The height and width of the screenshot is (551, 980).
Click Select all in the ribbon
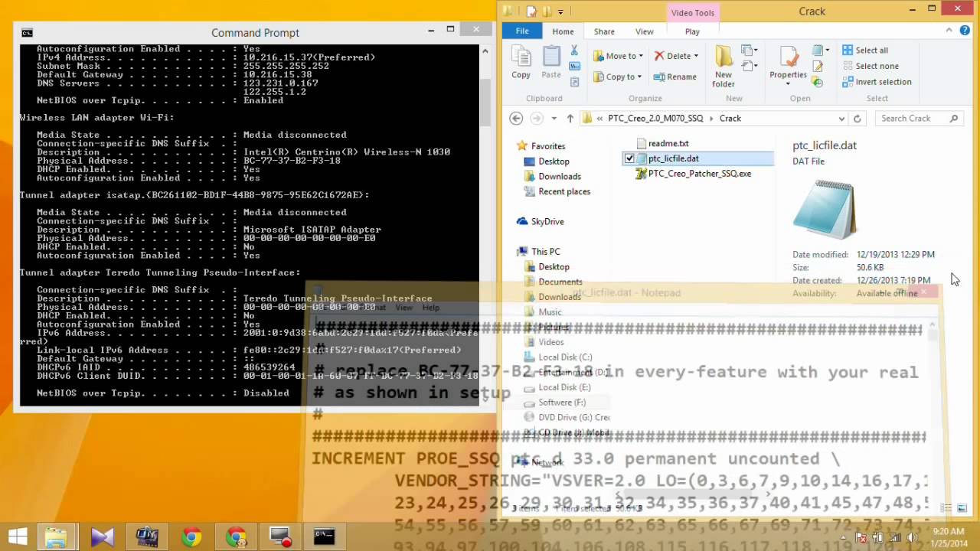click(865, 51)
